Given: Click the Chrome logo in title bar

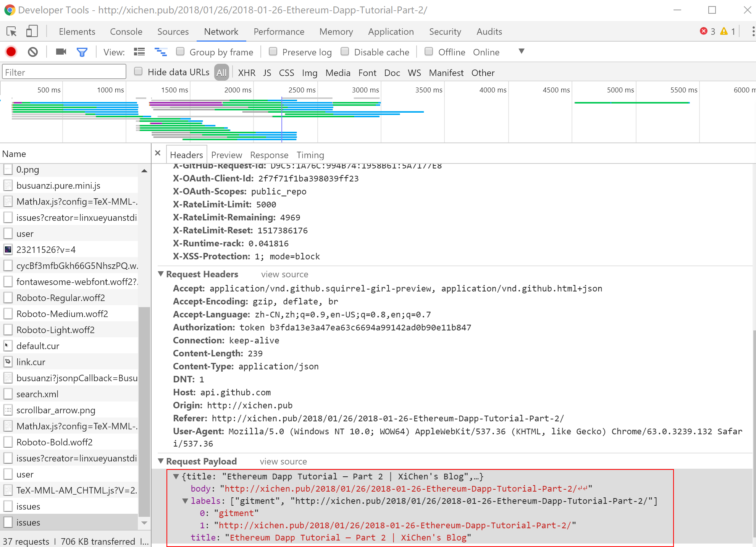Looking at the screenshot, I should point(10,10).
